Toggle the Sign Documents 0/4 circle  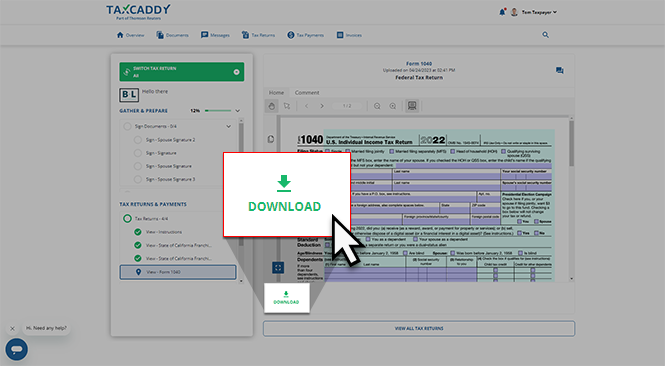pyautogui.click(x=127, y=126)
